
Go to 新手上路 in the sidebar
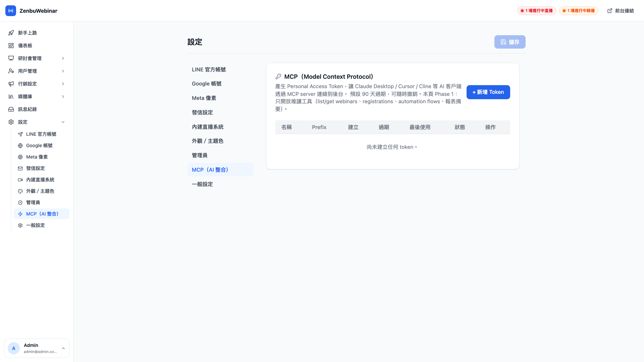(37, 33)
